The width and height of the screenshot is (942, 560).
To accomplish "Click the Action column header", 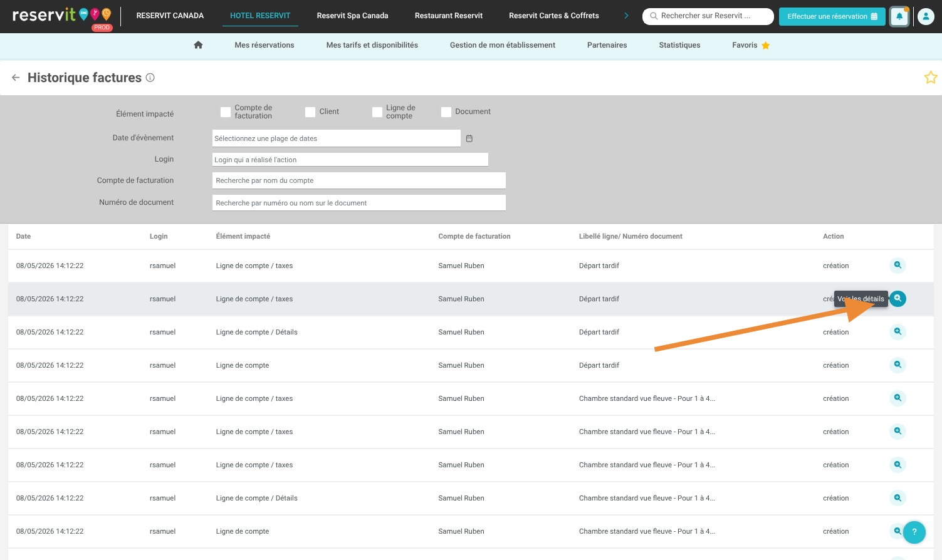I will 834,236.
